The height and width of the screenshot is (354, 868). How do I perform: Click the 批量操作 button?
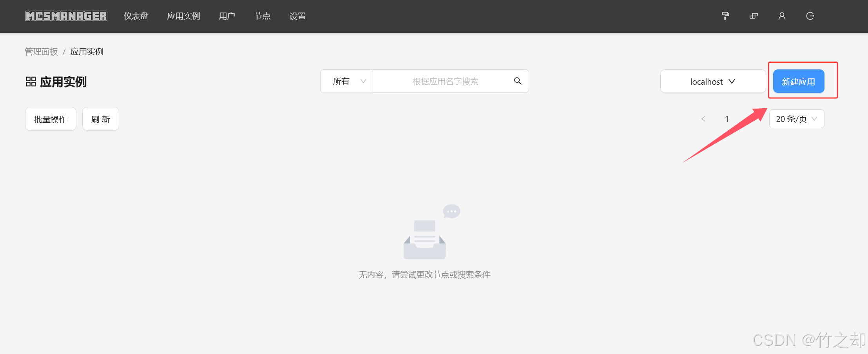[51, 119]
